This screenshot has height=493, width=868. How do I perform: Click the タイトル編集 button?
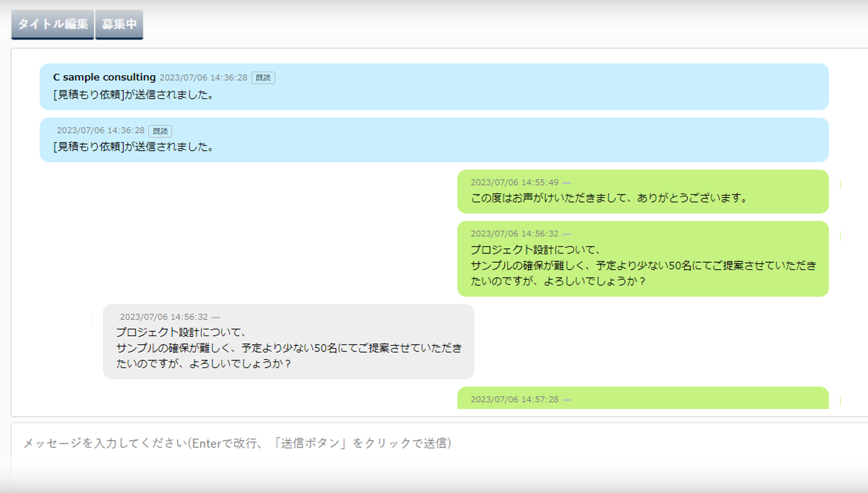pyautogui.click(x=53, y=24)
